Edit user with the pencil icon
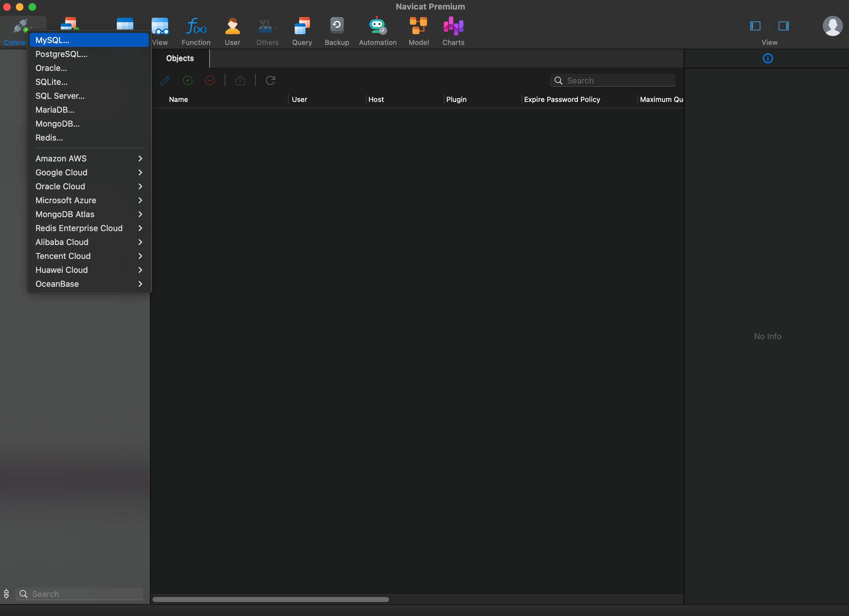 [x=165, y=80]
